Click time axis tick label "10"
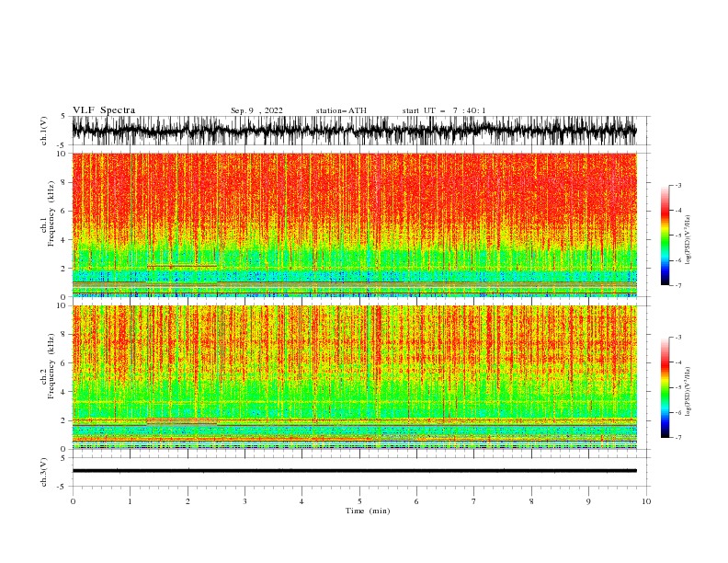Screen dimensions: 728x563 tap(646, 501)
